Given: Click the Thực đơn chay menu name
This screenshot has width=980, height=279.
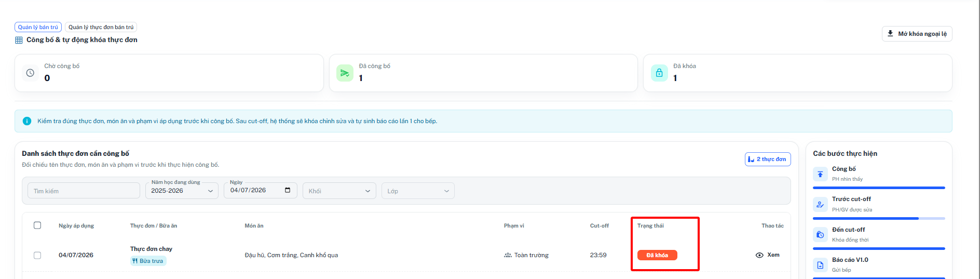Looking at the screenshot, I should (151, 249).
